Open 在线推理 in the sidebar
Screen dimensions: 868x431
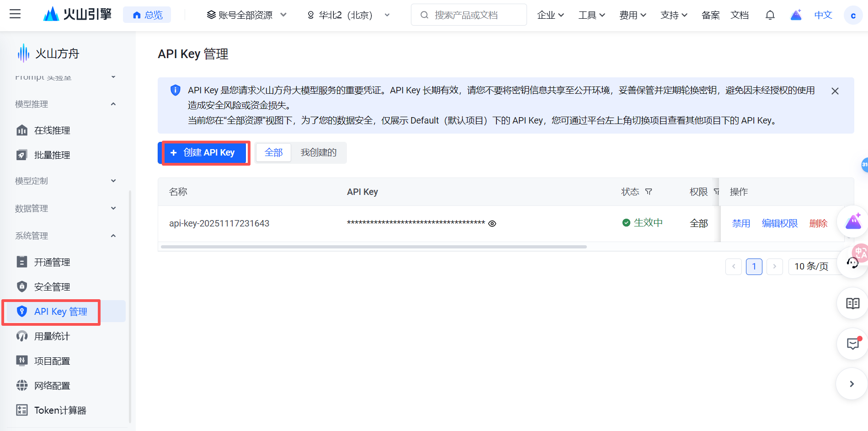(52, 130)
